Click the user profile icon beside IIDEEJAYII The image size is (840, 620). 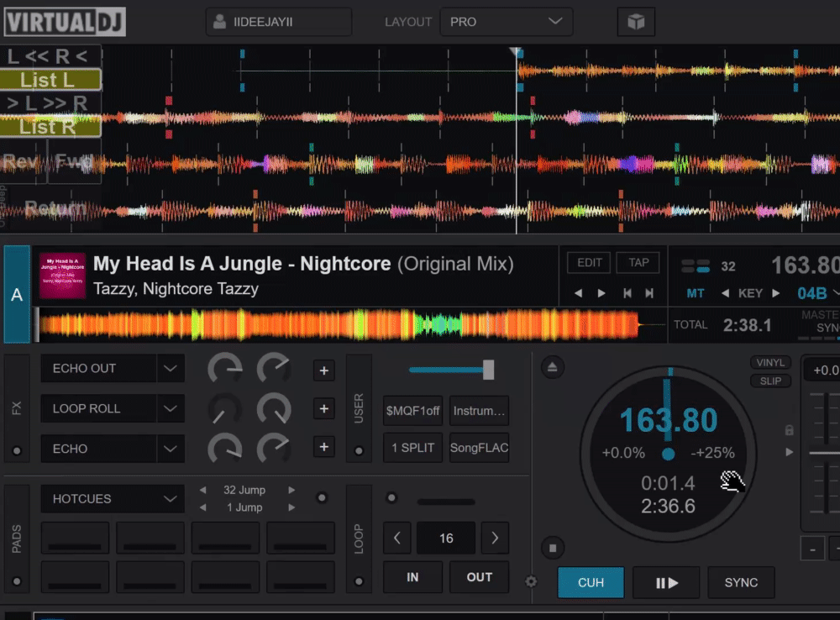[x=219, y=22]
